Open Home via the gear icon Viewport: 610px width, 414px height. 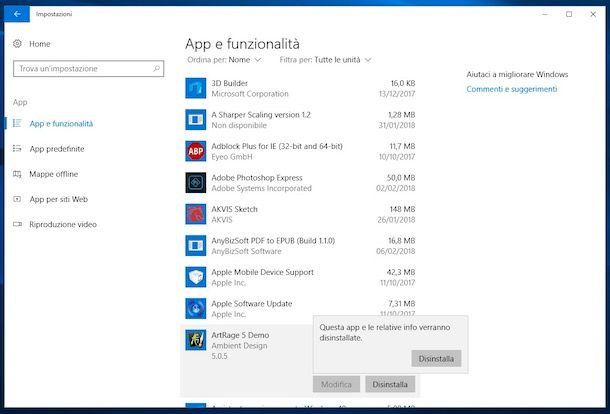coord(17,44)
